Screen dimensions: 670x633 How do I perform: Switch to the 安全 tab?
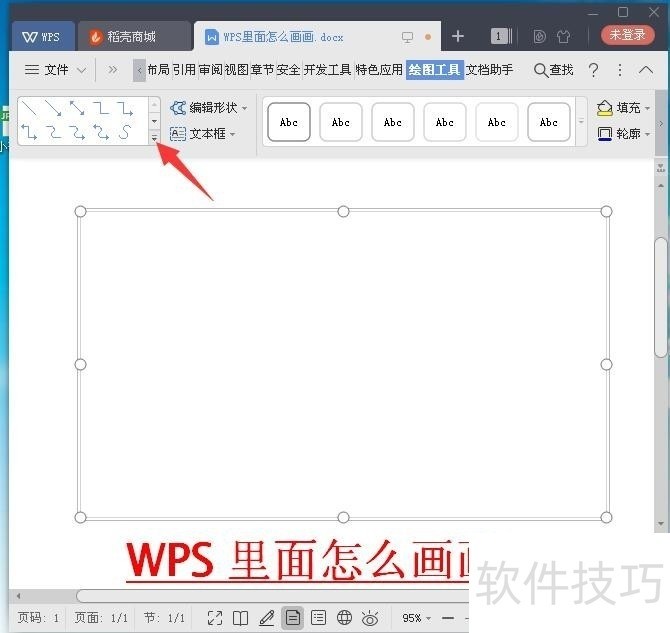click(x=288, y=70)
